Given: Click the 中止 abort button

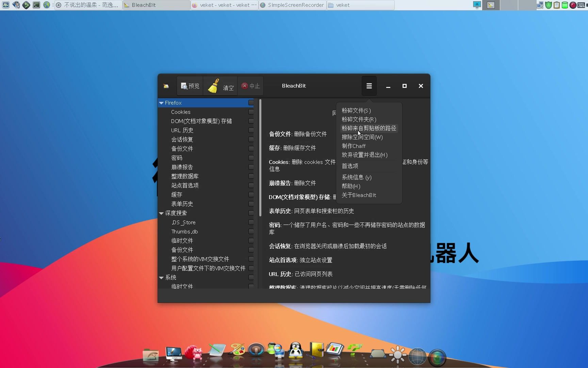Looking at the screenshot, I should coord(250,86).
